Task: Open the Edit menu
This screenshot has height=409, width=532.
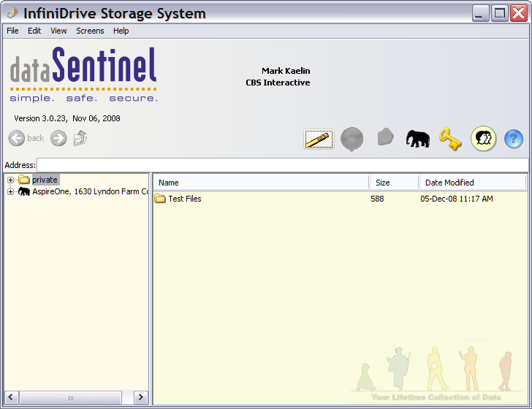Action: tap(34, 31)
